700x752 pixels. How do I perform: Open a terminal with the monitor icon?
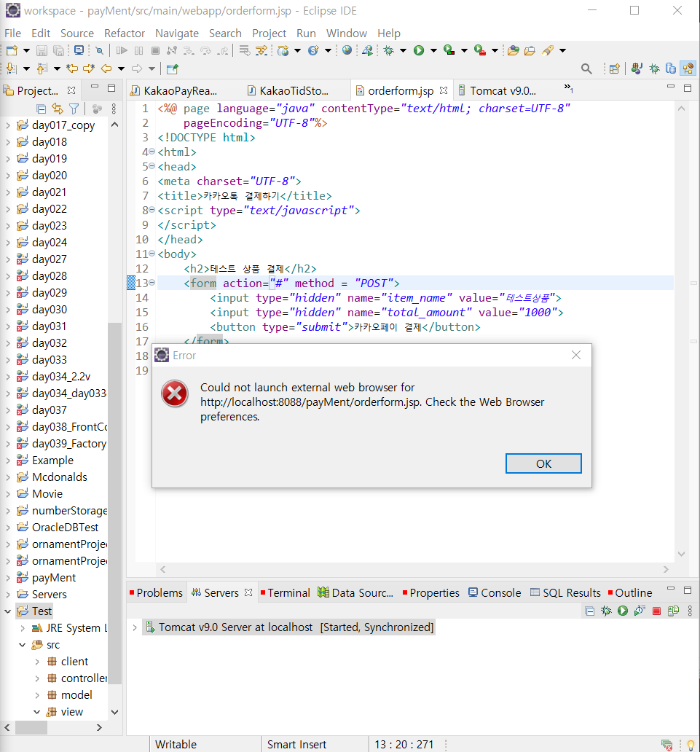[79, 50]
